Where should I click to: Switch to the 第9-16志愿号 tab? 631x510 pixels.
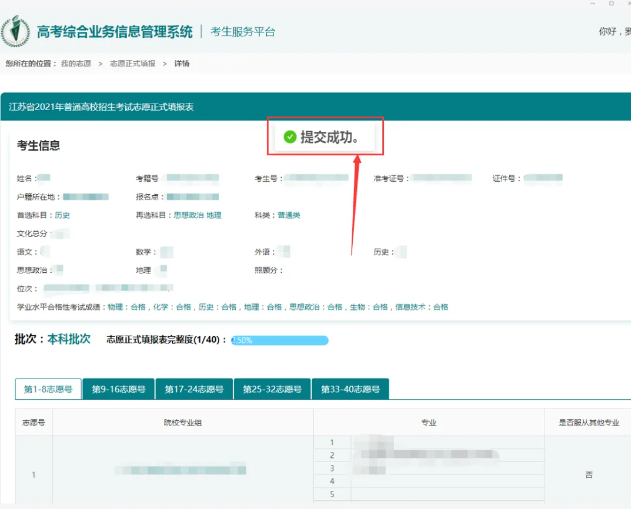coord(118,389)
